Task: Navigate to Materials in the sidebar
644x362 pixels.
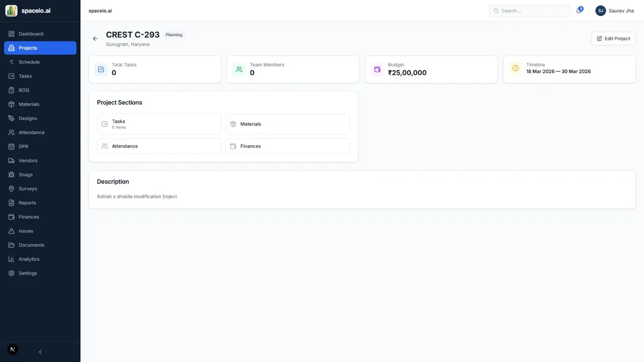Action: click(40, 104)
